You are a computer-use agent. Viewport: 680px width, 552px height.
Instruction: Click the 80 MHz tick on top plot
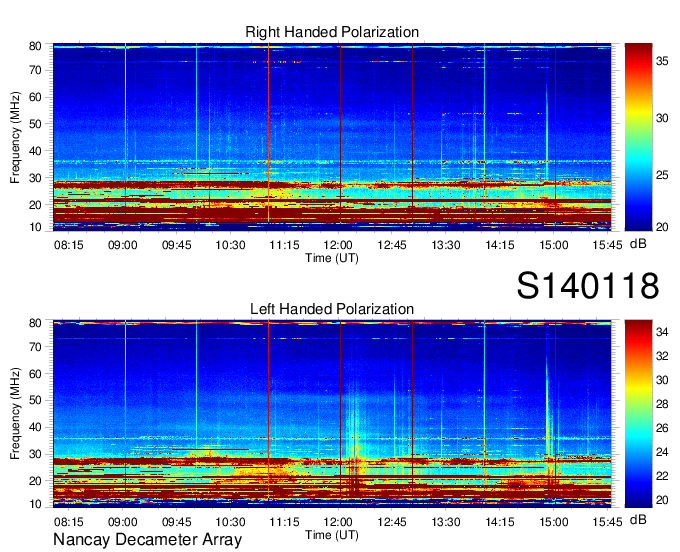[x=35, y=46]
